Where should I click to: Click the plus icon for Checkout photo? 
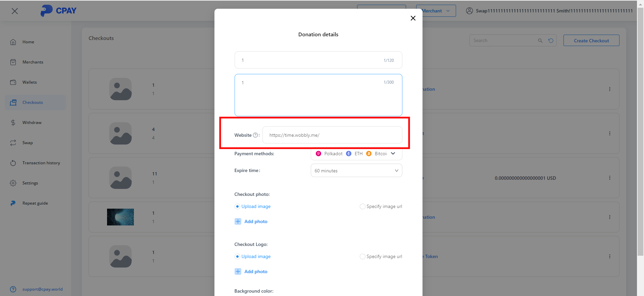238,221
